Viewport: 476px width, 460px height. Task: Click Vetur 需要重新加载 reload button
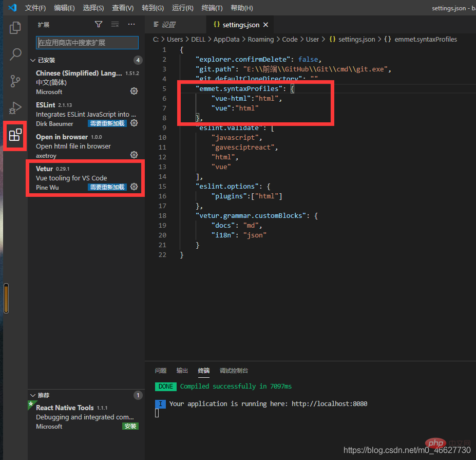coord(107,187)
